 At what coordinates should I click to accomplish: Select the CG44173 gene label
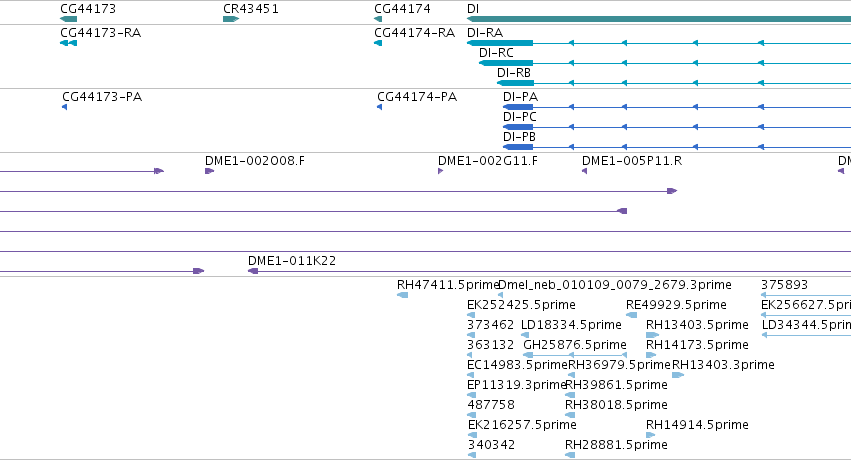(x=88, y=9)
